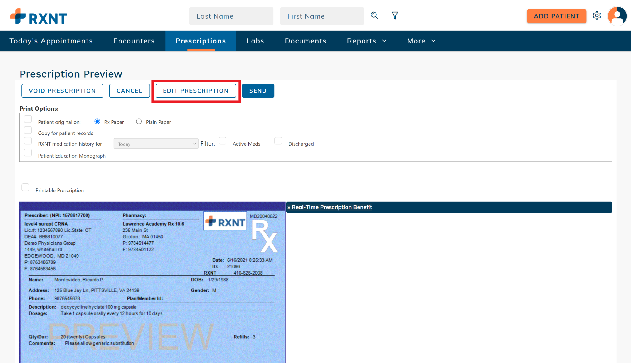Toggle the Discharged filter checkbox
The height and width of the screenshot is (364, 631).
click(x=278, y=141)
